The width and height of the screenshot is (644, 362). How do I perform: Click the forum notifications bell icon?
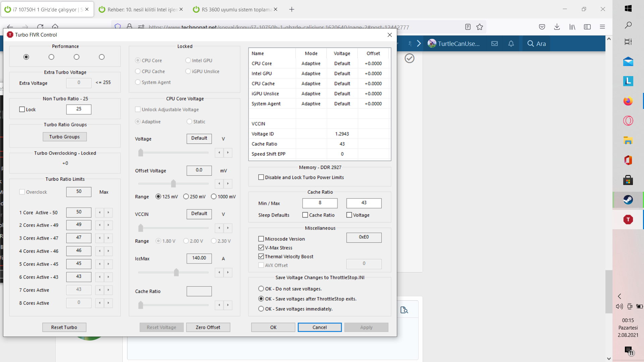pos(511,44)
